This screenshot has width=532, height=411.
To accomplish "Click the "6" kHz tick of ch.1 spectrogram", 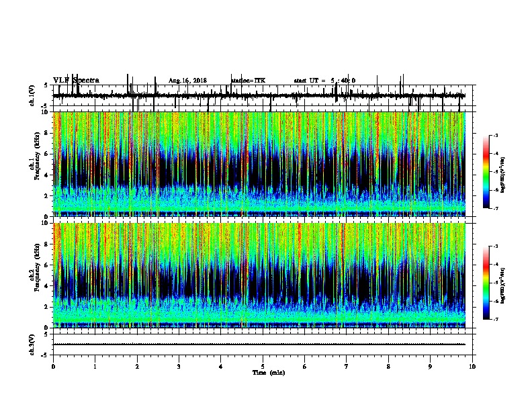I will coord(47,154).
